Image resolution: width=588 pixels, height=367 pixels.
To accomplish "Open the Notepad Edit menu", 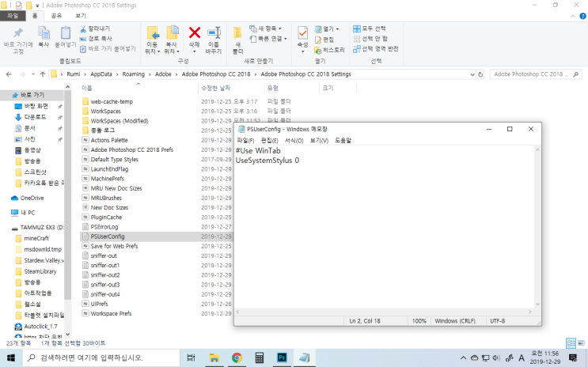I will pyautogui.click(x=270, y=141).
